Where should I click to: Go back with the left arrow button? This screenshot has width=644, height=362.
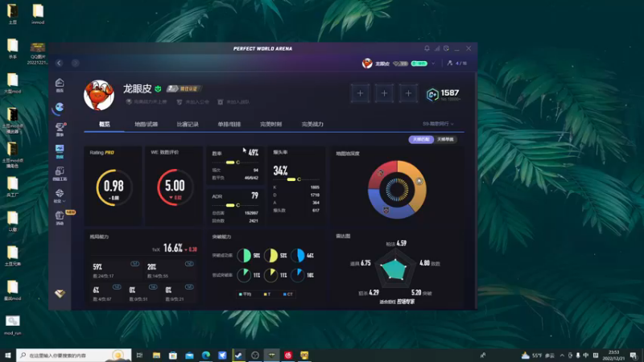59,63
